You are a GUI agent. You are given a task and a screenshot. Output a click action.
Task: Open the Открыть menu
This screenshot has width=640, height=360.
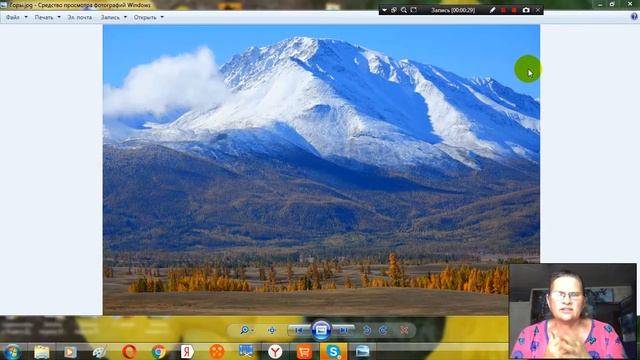[145, 18]
